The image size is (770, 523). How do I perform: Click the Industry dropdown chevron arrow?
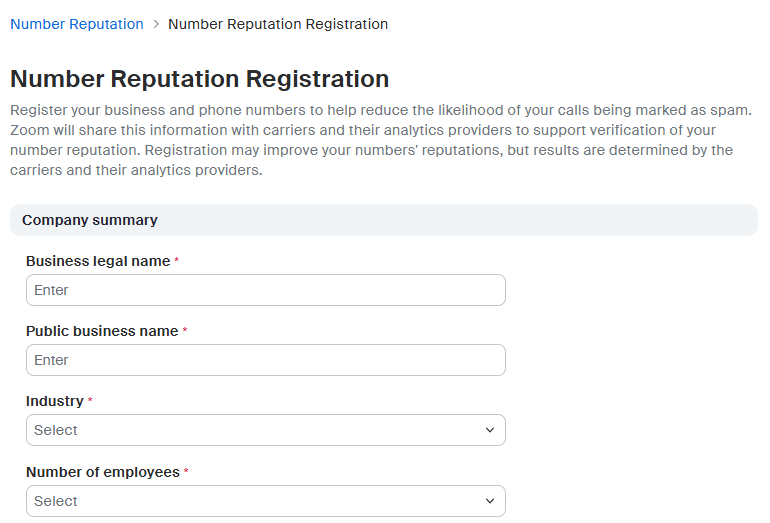[x=490, y=430]
